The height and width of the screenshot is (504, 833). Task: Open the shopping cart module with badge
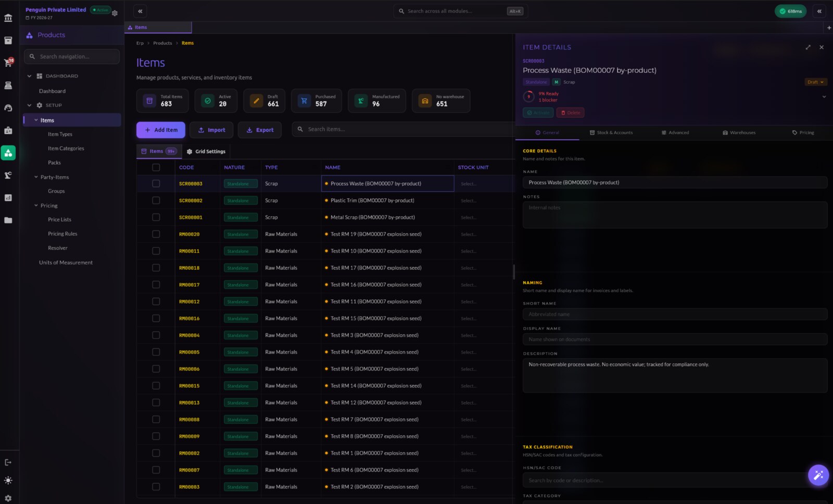[8, 62]
